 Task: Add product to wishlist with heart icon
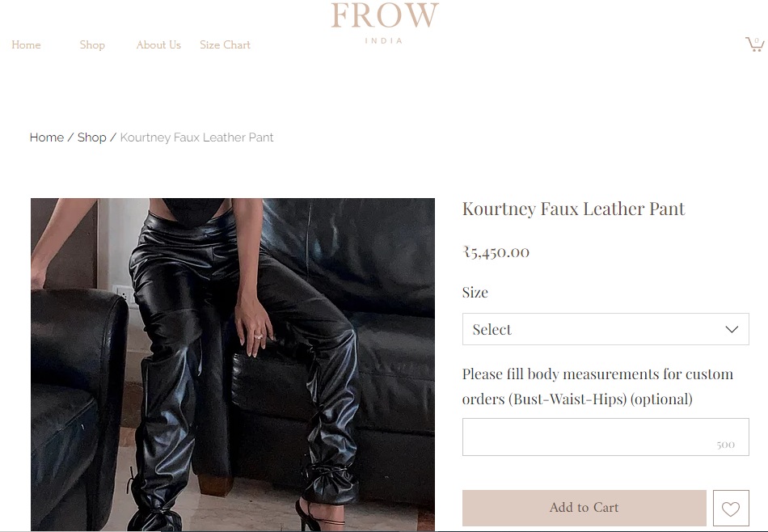731,508
